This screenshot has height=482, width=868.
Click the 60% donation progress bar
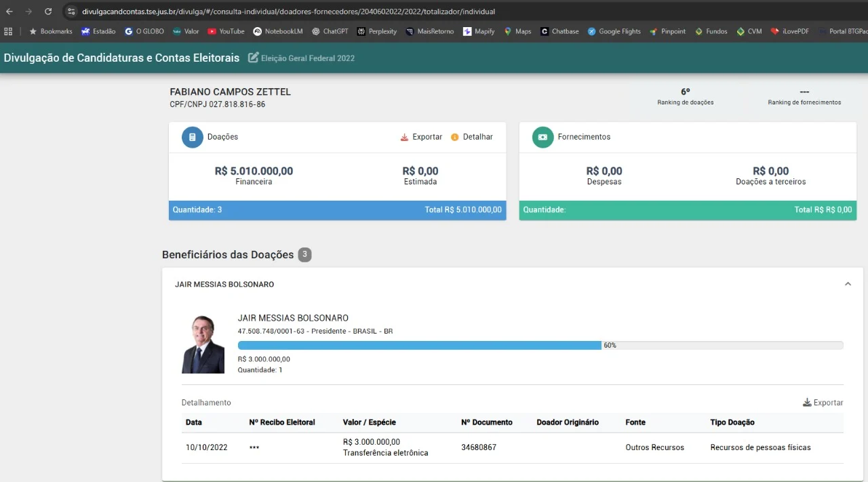pos(419,345)
